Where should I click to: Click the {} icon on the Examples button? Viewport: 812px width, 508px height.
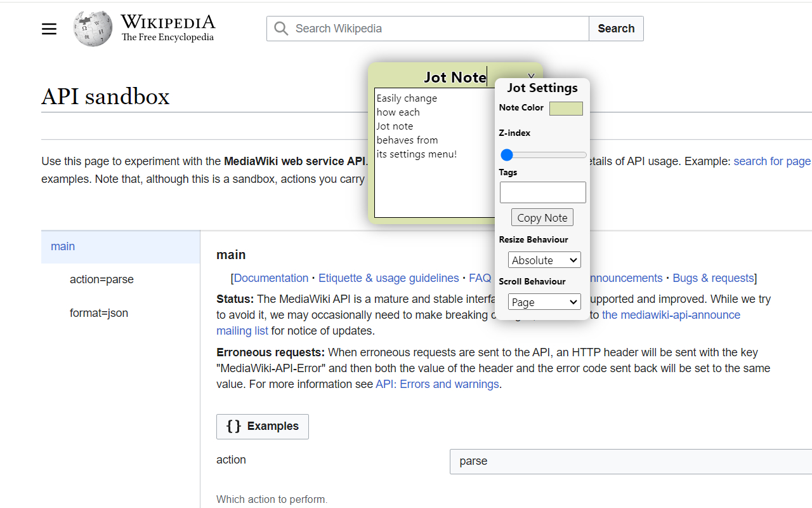click(235, 426)
